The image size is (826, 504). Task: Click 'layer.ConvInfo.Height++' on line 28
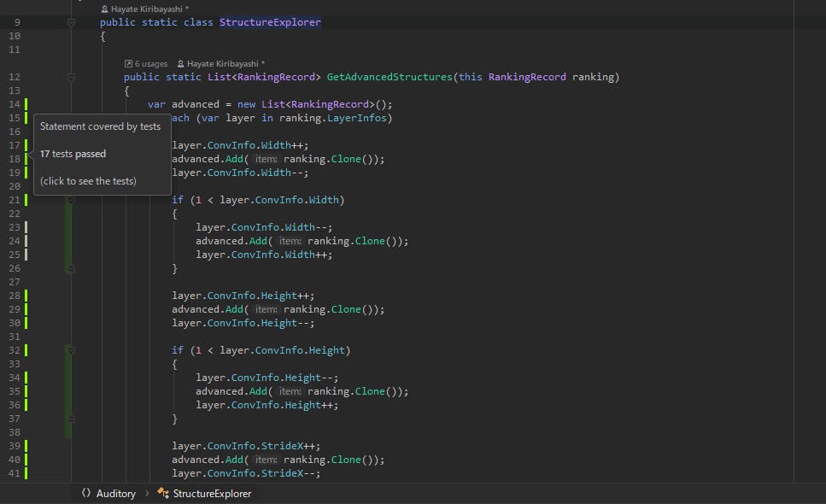(240, 296)
